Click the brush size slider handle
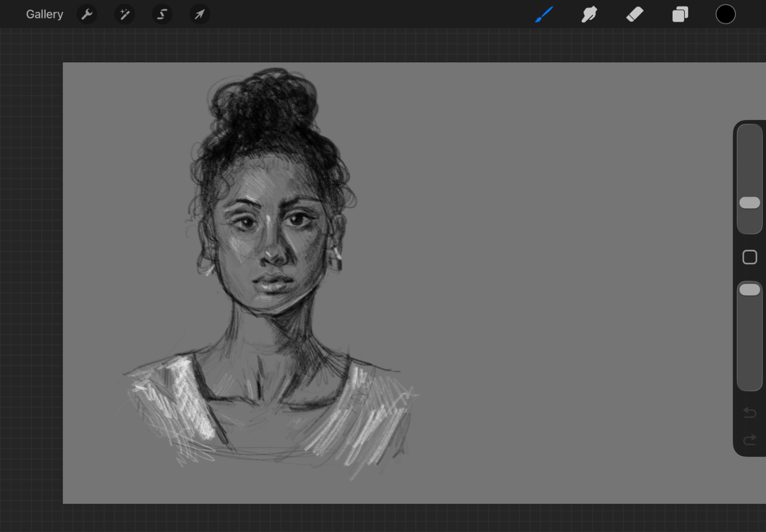Viewport: 766px width, 532px height. 750,203
